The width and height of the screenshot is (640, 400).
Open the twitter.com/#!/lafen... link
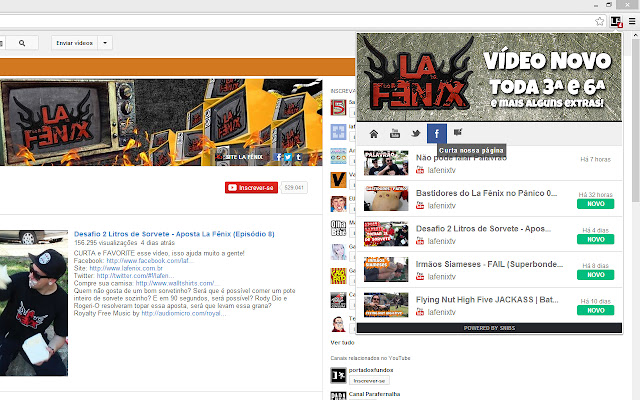[135, 276]
